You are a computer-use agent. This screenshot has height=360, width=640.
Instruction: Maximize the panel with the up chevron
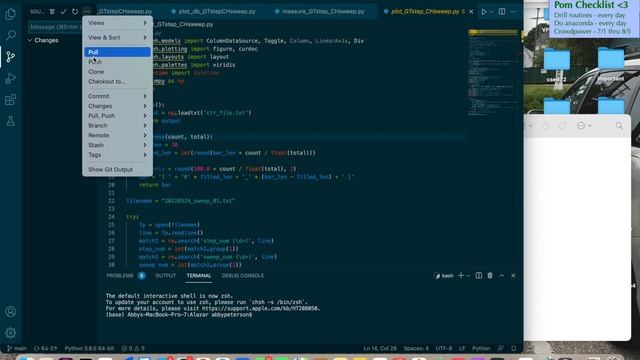coord(502,276)
